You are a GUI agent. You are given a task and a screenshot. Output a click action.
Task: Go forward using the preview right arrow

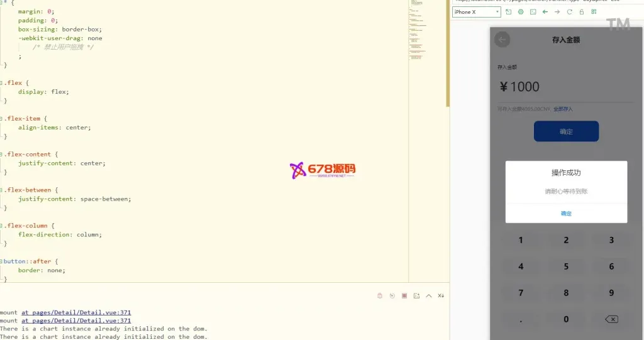(x=557, y=12)
